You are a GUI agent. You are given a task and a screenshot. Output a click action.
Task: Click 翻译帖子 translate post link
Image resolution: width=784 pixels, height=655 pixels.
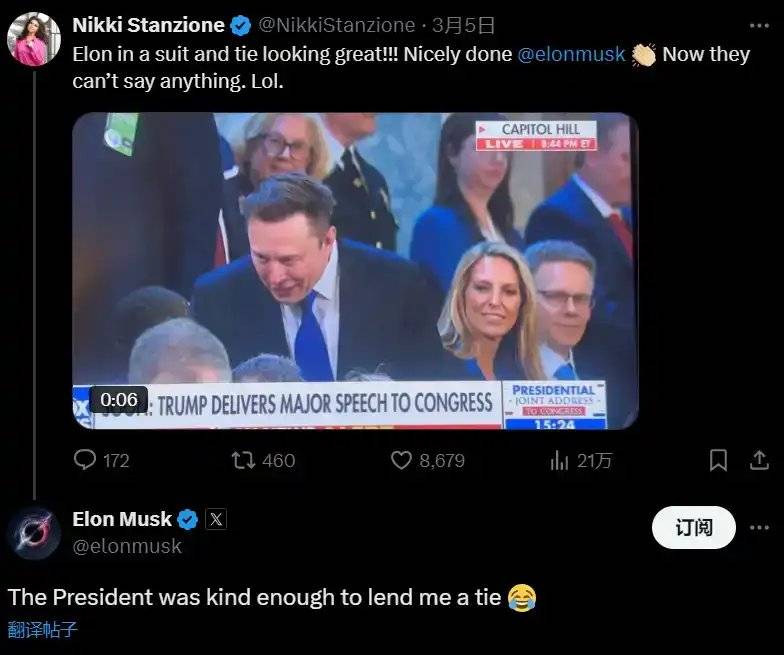tap(42, 629)
